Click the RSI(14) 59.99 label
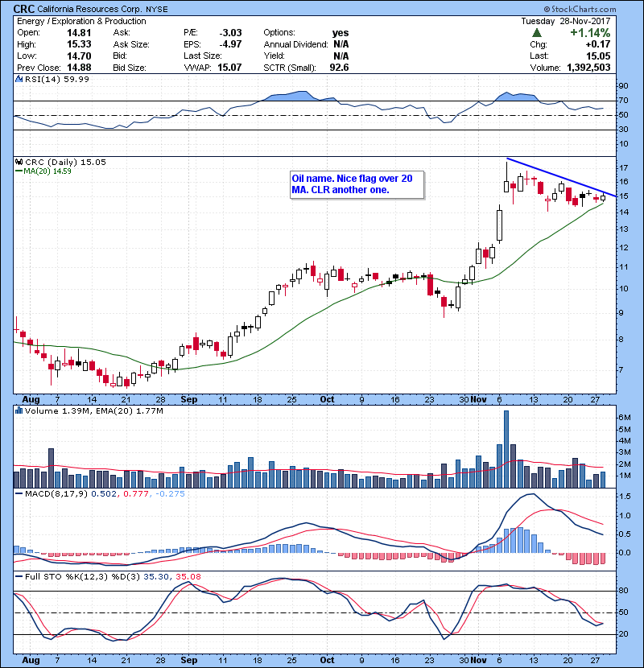This screenshot has width=644, height=668. pos(57,79)
